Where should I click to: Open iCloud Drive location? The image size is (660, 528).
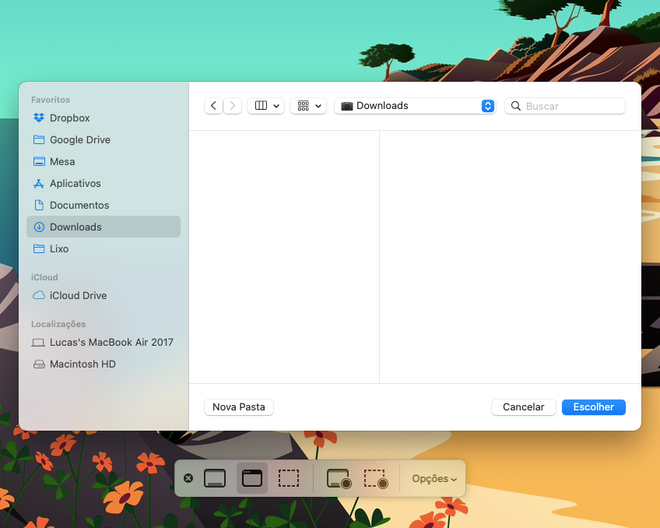pyautogui.click(x=104, y=296)
